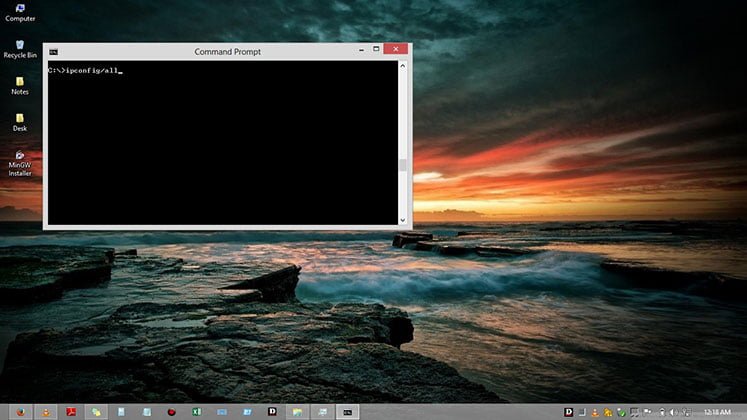The image size is (747, 420).
Task: Open Firefox from the taskbar
Action: (20, 411)
